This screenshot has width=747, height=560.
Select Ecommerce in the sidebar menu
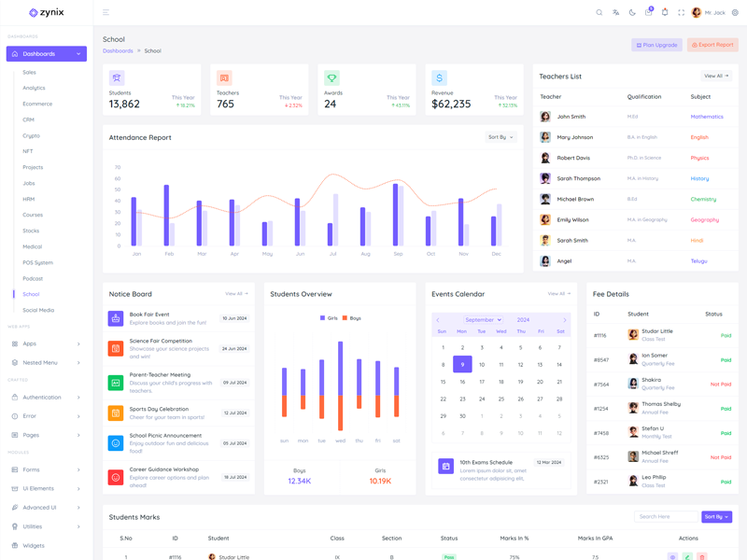[37, 104]
